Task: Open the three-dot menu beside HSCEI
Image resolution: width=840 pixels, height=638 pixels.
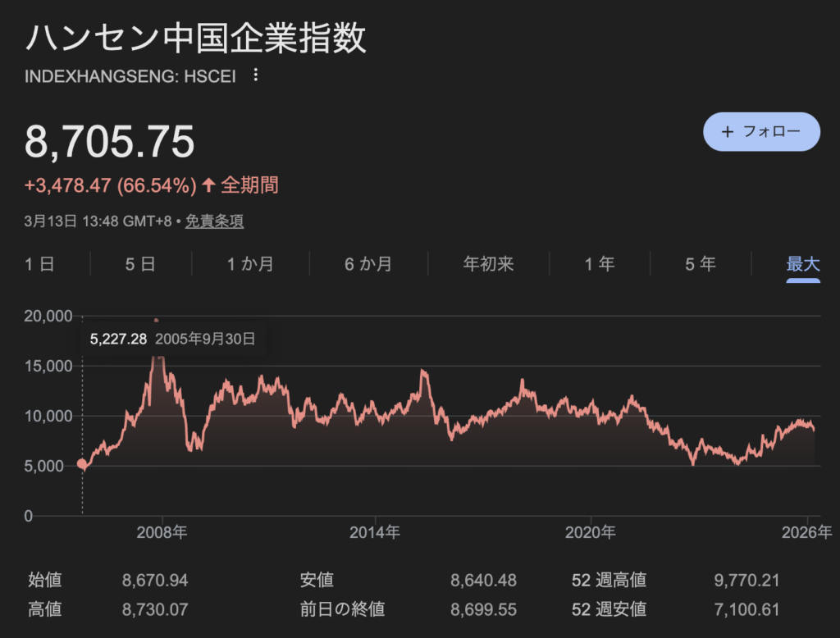Action: [x=255, y=75]
